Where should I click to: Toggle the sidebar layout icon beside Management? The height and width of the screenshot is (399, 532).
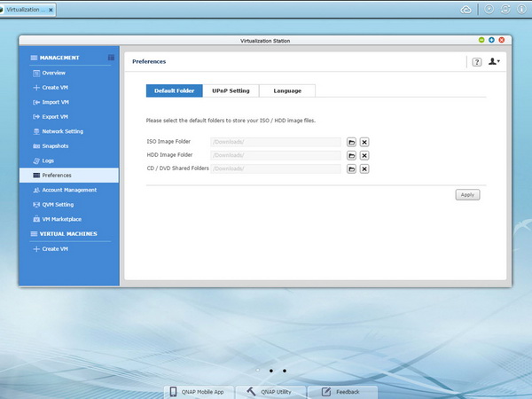tap(111, 58)
